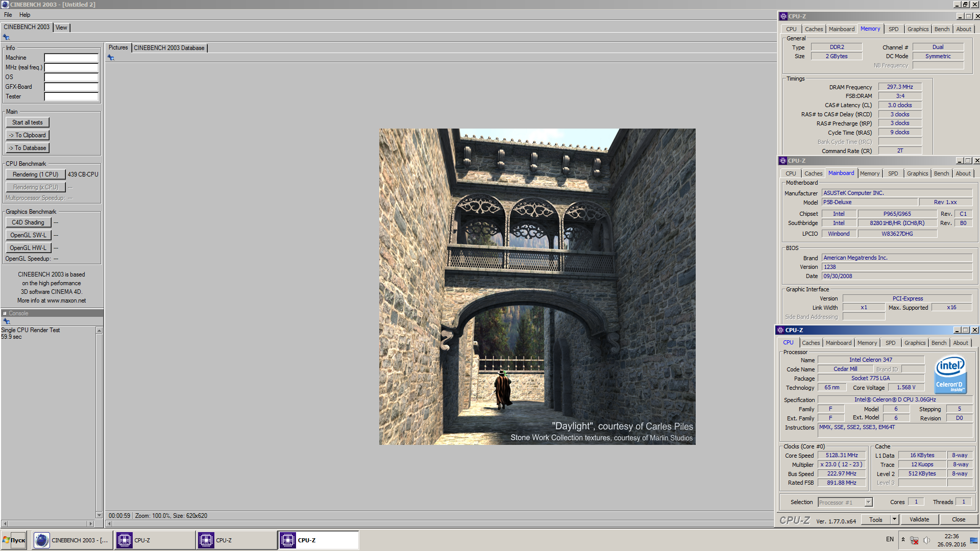Click the Rated FSB value 891.88 MHz
This screenshot has width=980, height=551.
pos(842,483)
